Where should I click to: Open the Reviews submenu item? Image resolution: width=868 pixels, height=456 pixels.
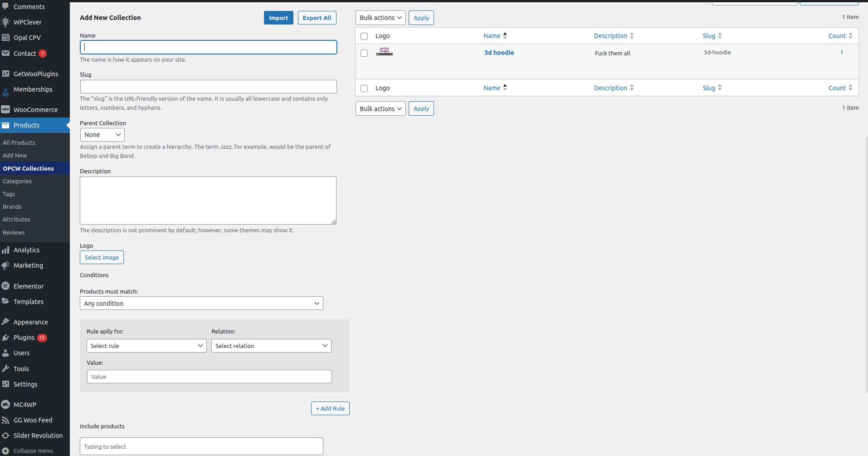coord(14,232)
